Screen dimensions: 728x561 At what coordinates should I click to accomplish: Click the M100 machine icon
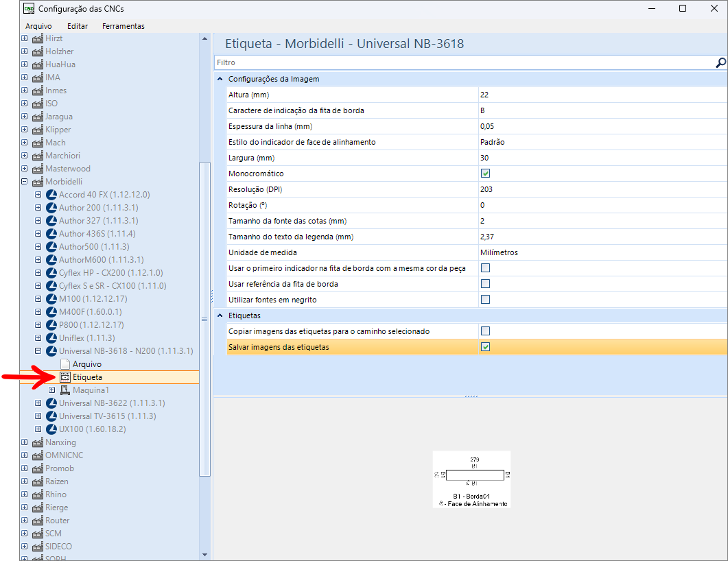[x=51, y=299]
